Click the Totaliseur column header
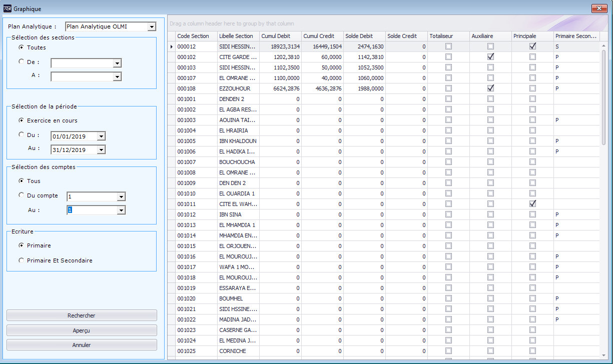Screen dimensions: 613x364 pos(448,36)
